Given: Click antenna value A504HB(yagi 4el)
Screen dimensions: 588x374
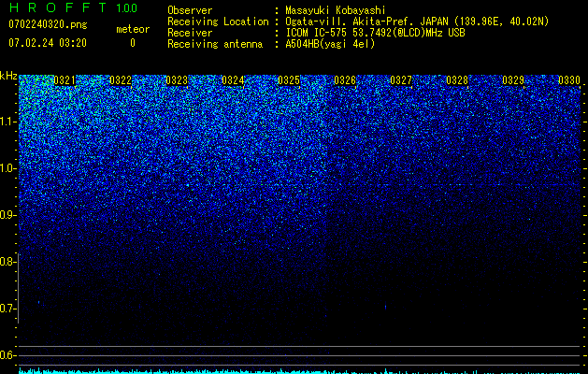Looking at the screenshot, I should [330, 44].
